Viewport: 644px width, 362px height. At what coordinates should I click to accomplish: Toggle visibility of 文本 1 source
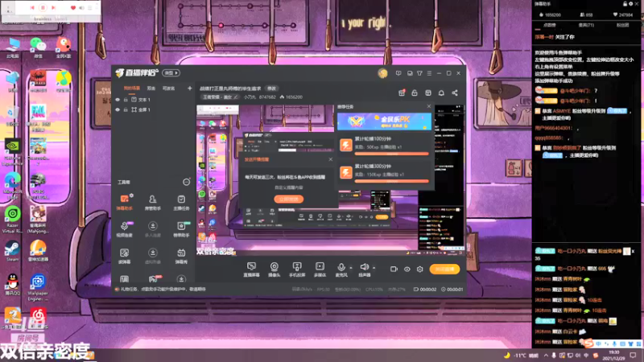(x=118, y=100)
